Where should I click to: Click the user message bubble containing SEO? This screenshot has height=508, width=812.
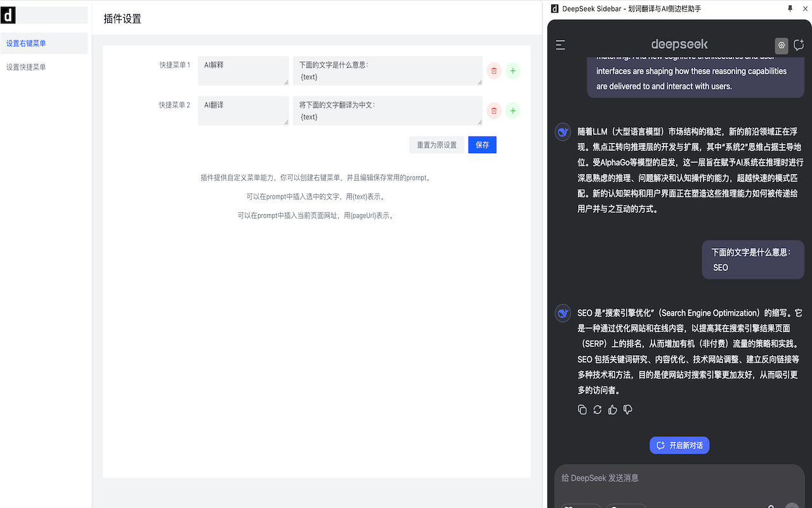753,260
